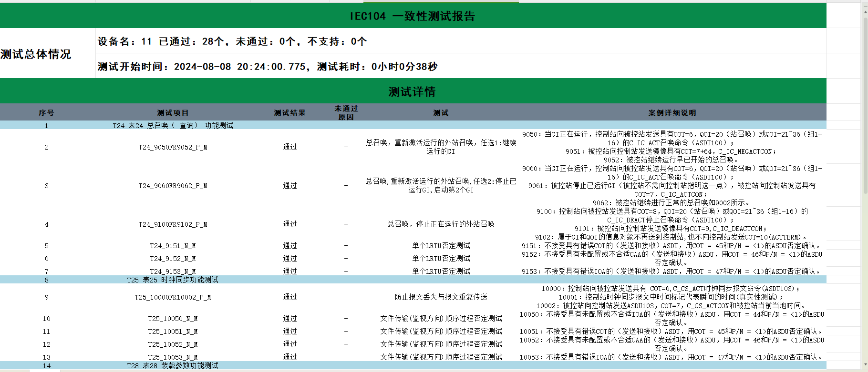
Task: Select test item T25_10000FR10002_P_M
Action: [173, 297]
